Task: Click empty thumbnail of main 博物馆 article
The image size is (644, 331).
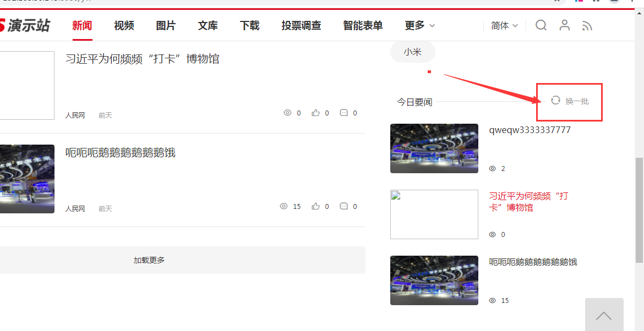Action: (x=27, y=85)
